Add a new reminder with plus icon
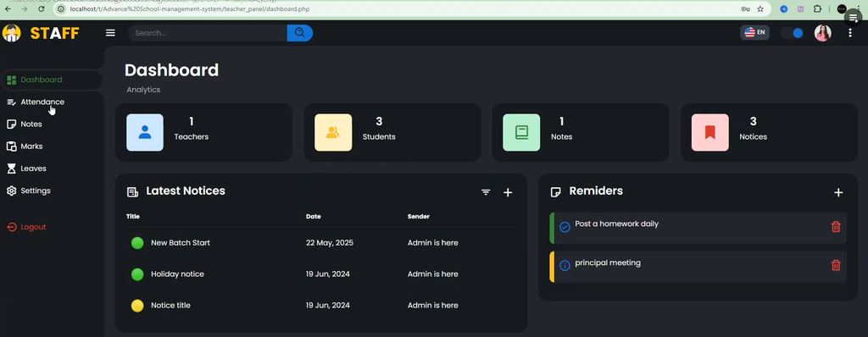Image resolution: width=868 pixels, height=337 pixels. (x=838, y=192)
